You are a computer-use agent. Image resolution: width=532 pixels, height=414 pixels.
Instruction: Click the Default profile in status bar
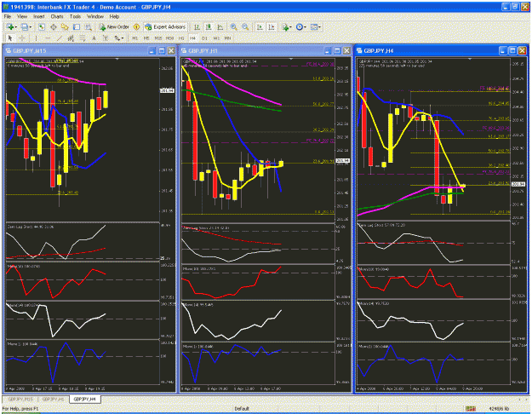[x=242, y=409]
